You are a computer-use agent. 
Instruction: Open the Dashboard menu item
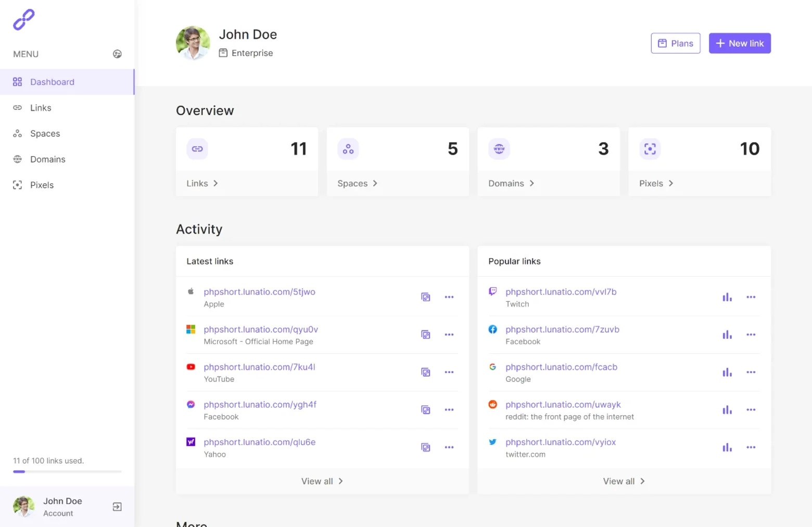click(67, 82)
